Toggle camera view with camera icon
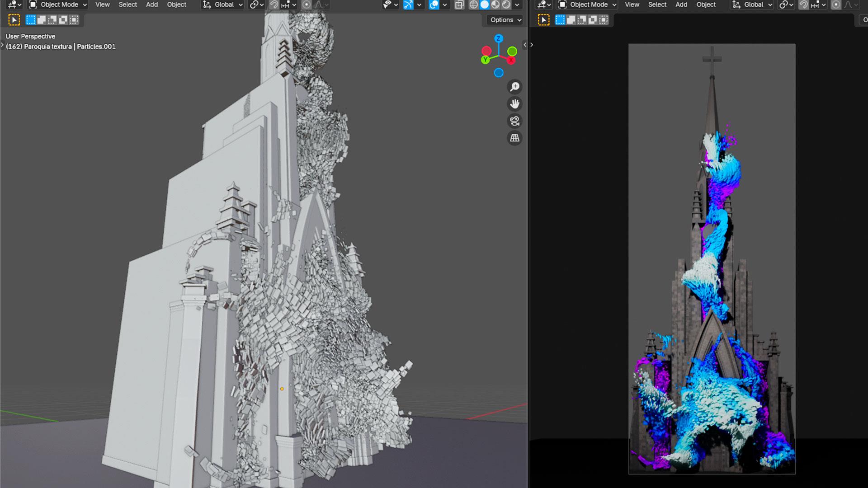 click(x=514, y=121)
